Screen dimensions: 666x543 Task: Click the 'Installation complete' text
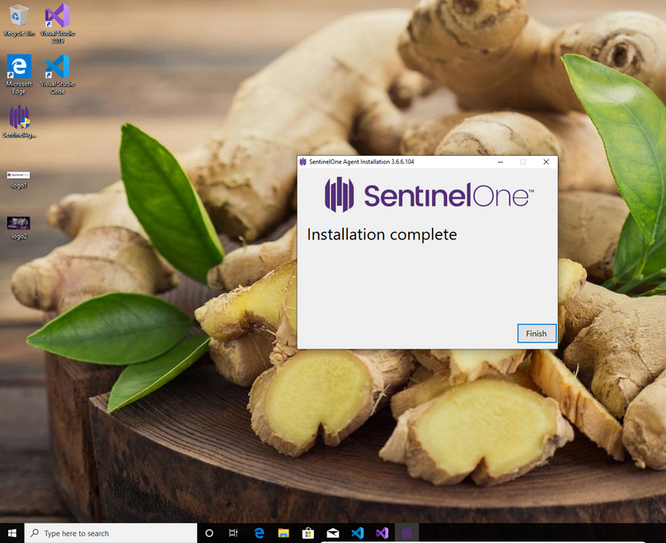point(382,235)
